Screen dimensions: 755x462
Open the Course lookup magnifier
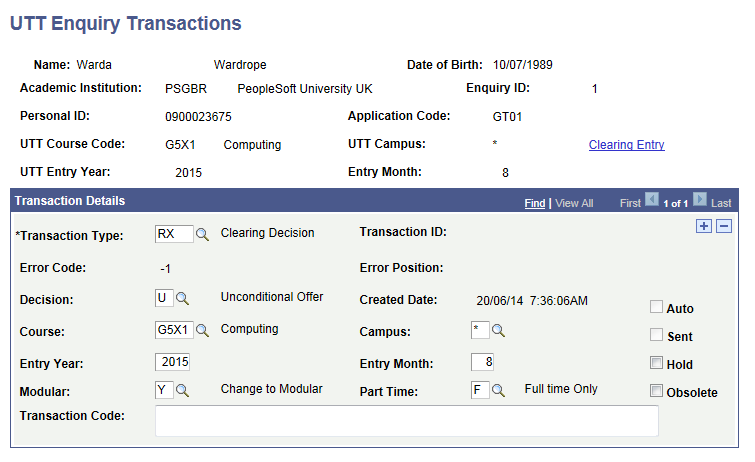[x=202, y=330]
